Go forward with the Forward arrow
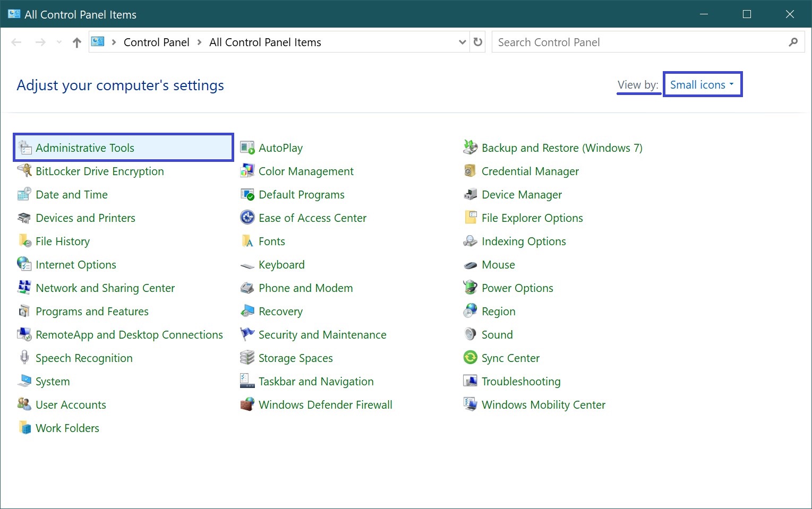The height and width of the screenshot is (509, 812). [x=40, y=42]
